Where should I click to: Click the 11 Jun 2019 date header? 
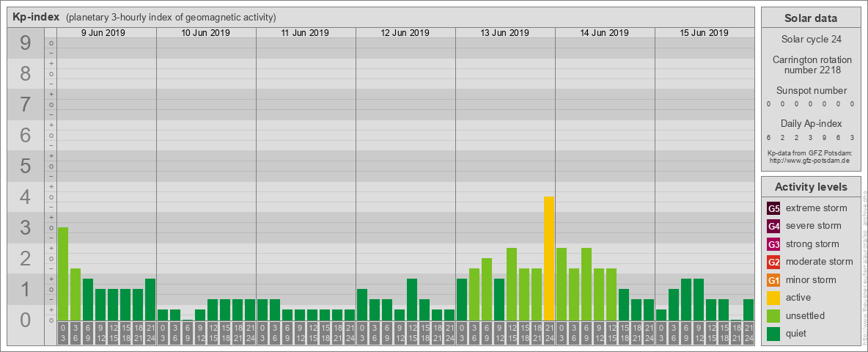305,33
